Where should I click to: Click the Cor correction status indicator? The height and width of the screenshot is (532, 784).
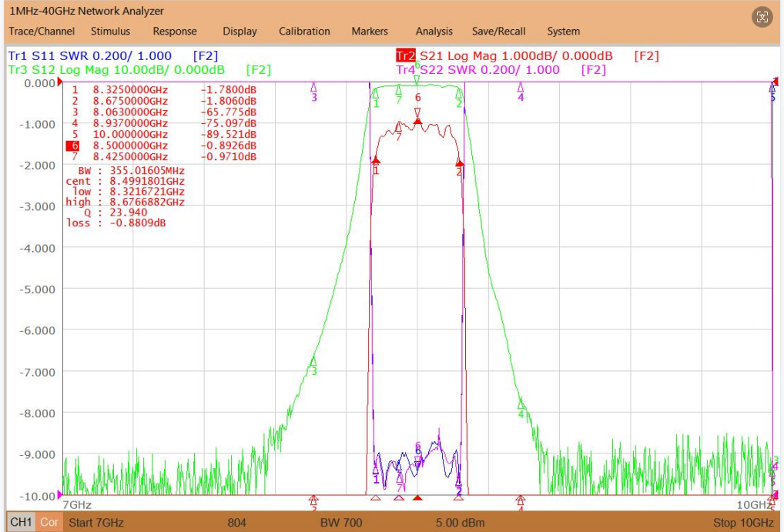point(49,523)
